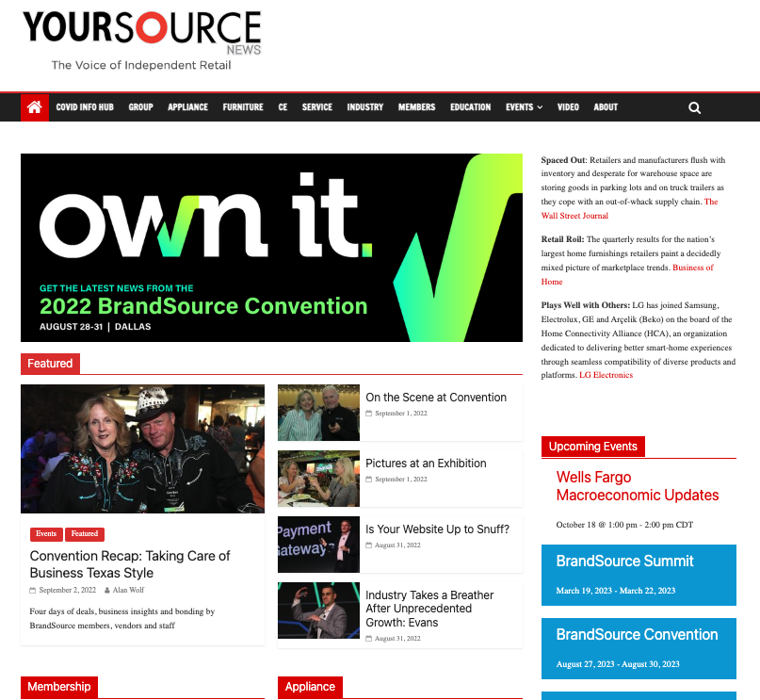Click the VIDEO menu item
Image resolution: width=760 pixels, height=700 pixels.
point(568,107)
